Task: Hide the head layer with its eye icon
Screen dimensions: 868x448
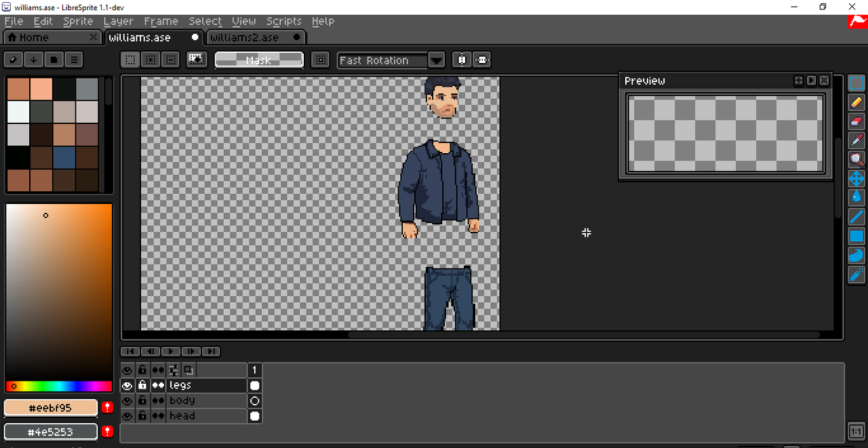Action: tap(127, 416)
